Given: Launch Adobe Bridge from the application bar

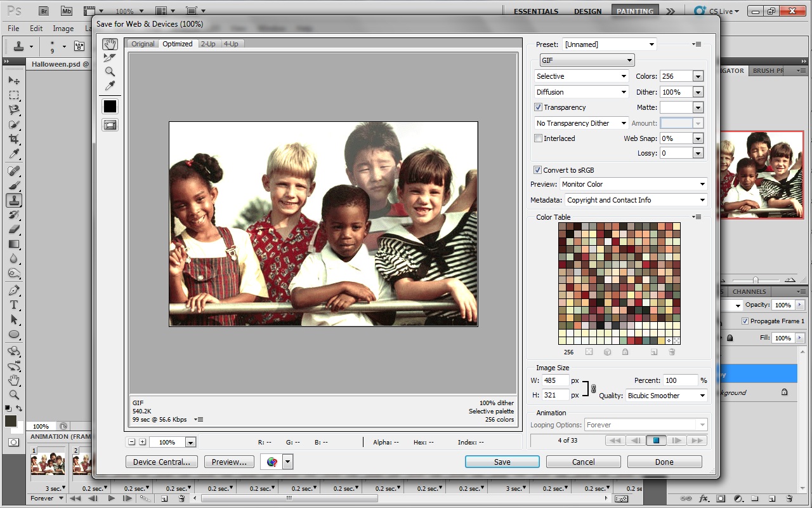Looking at the screenshot, I should (43, 11).
